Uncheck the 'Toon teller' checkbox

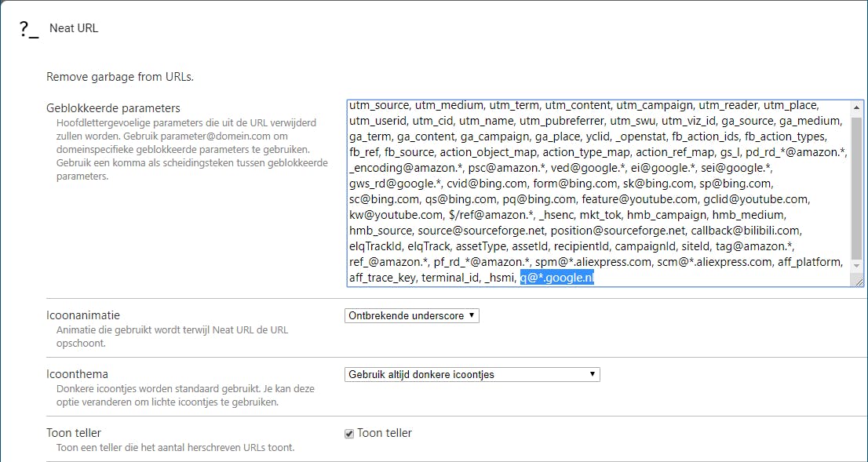pyautogui.click(x=349, y=434)
